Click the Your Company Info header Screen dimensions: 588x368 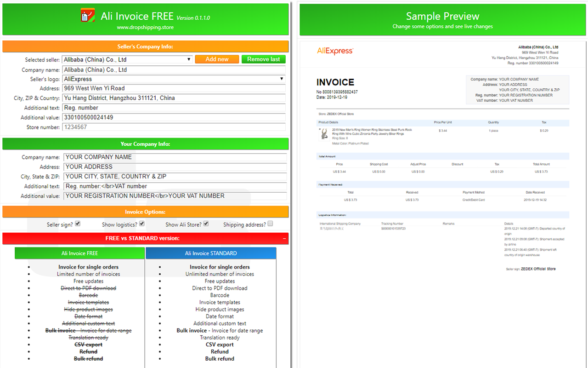146,144
